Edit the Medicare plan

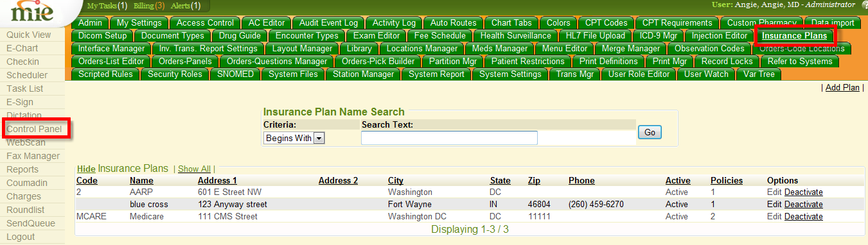774,217
